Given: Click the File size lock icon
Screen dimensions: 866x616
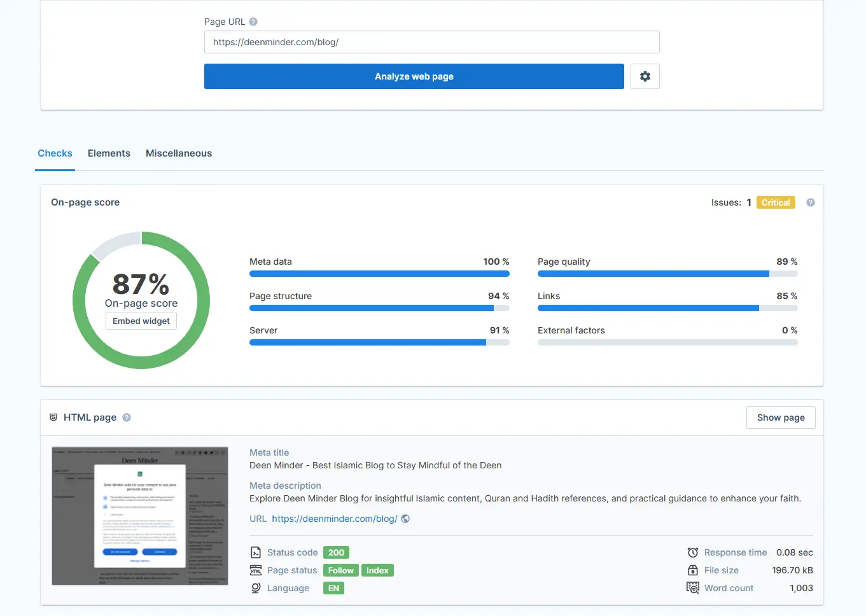Looking at the screenshot, I should point(693,570).
